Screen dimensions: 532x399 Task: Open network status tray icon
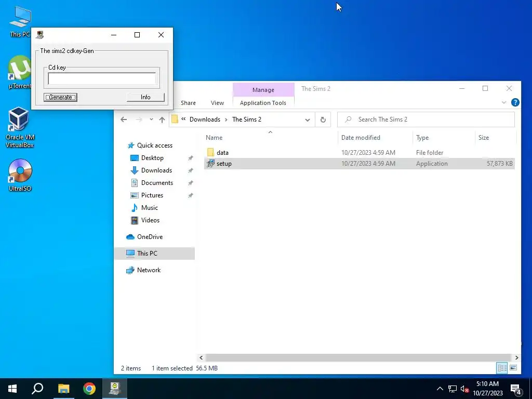pos(453,389)
